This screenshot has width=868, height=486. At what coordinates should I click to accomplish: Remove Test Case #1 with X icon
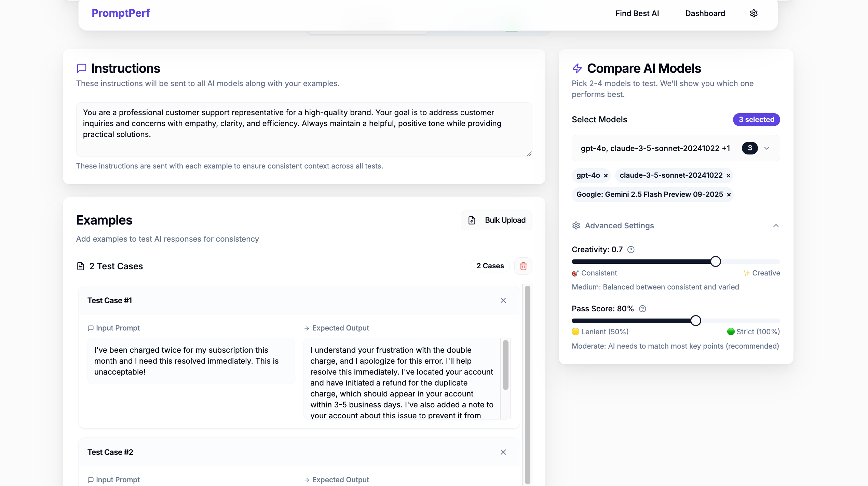point(503,300)
